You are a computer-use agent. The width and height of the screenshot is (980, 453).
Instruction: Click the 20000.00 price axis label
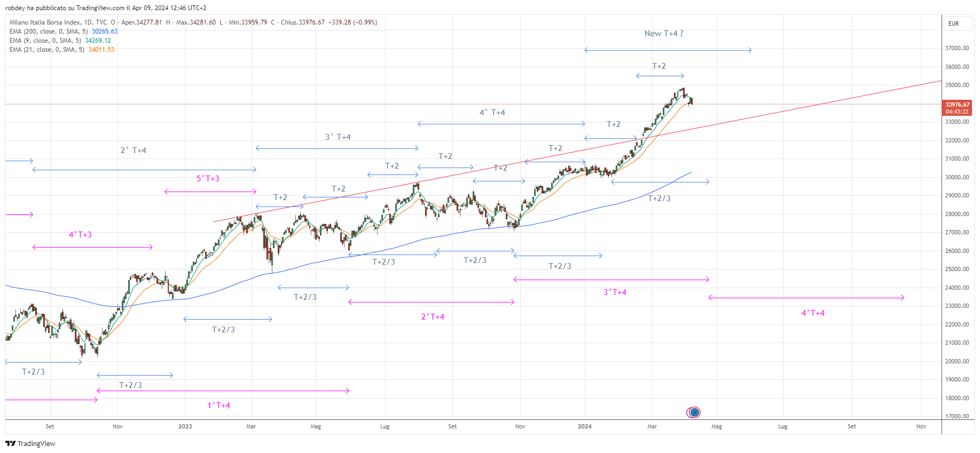(957, 361)
